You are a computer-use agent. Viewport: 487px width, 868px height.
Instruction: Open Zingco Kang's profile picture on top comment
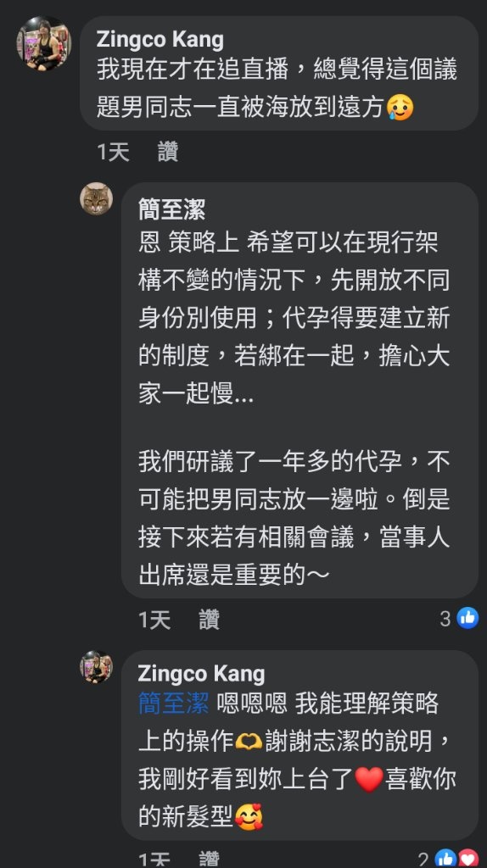point(44,43)
